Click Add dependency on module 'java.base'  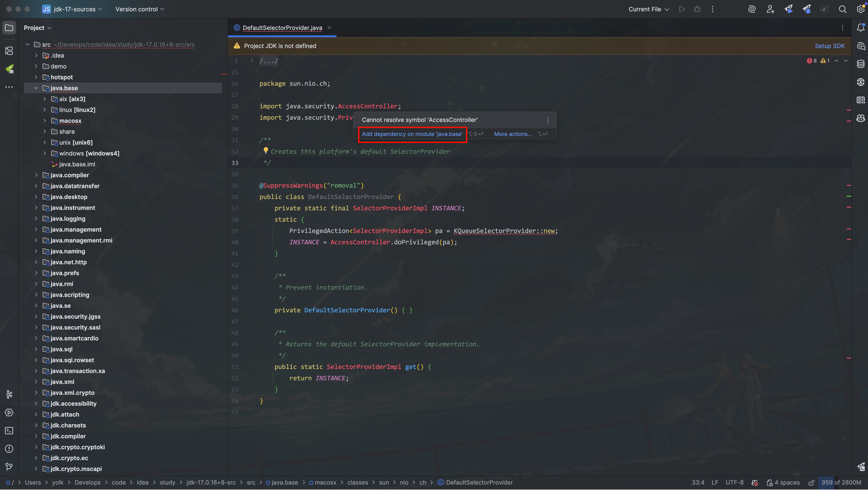coord(412,134)
